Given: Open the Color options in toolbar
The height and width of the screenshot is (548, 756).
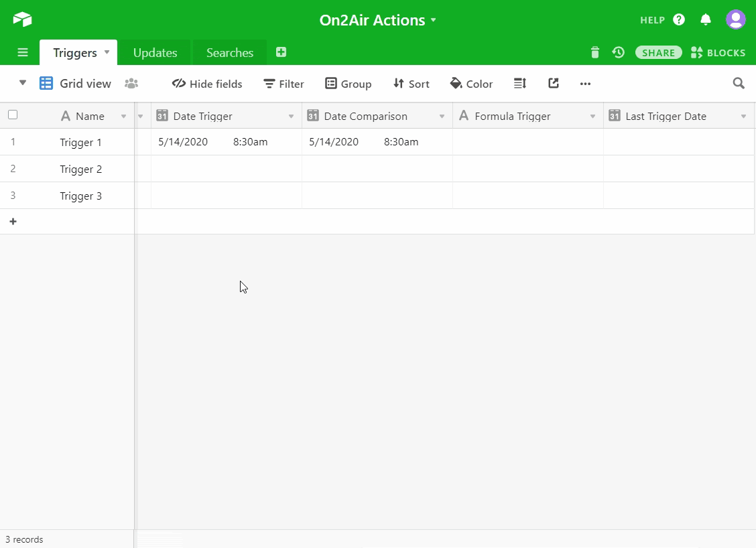Looking at the screenshot, I should coord(471,84).
